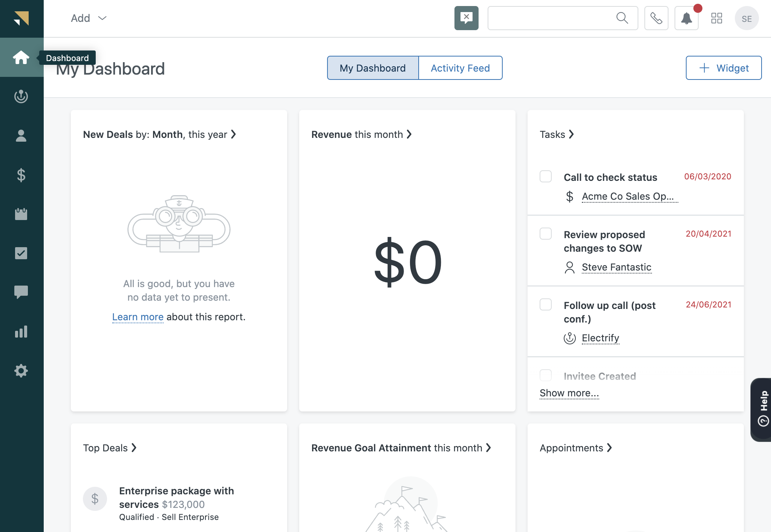Switch to the Activity Feed tab
Image resolution: width=771 pixels, height=532 pixels.
(460, 68)
